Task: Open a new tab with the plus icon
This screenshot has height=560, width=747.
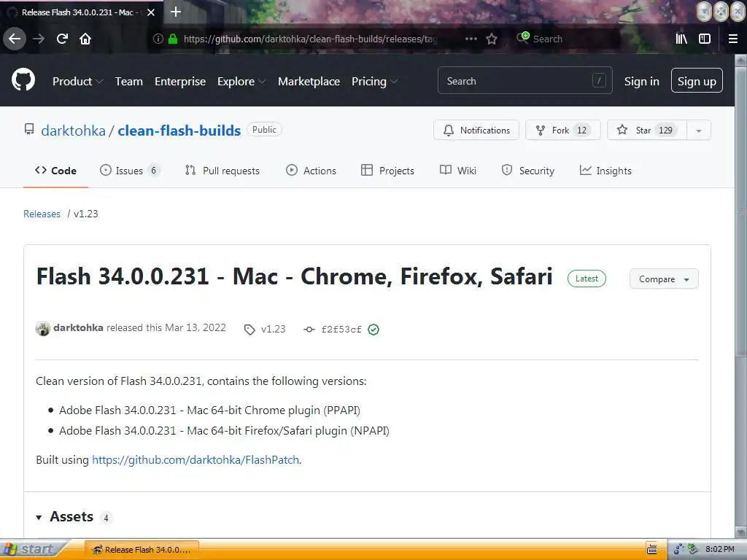Action: (175, 12)
